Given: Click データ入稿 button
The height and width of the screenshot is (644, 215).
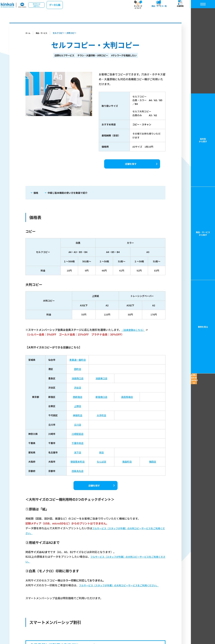Looking at the screenshot, I should point(55,5).
